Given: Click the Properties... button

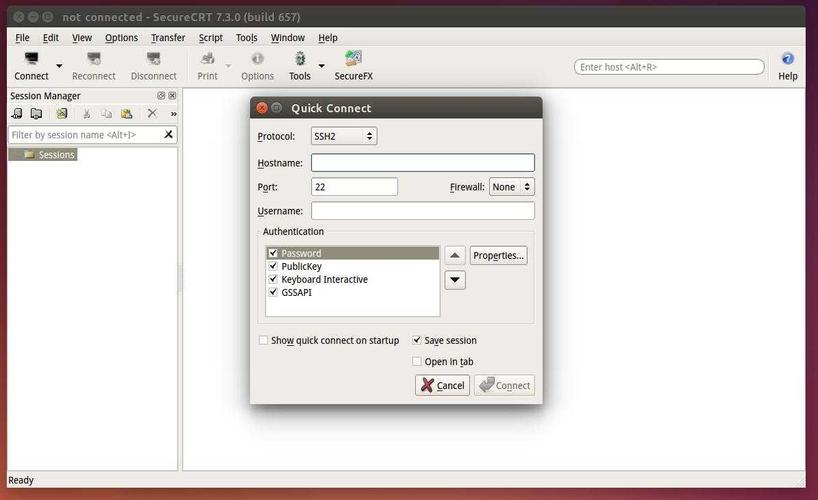Looking at the screenshot, I should click(498, 255).
